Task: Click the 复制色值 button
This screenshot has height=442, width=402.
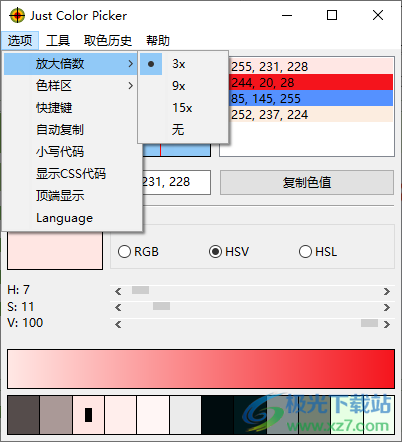Action: point(307,182)
